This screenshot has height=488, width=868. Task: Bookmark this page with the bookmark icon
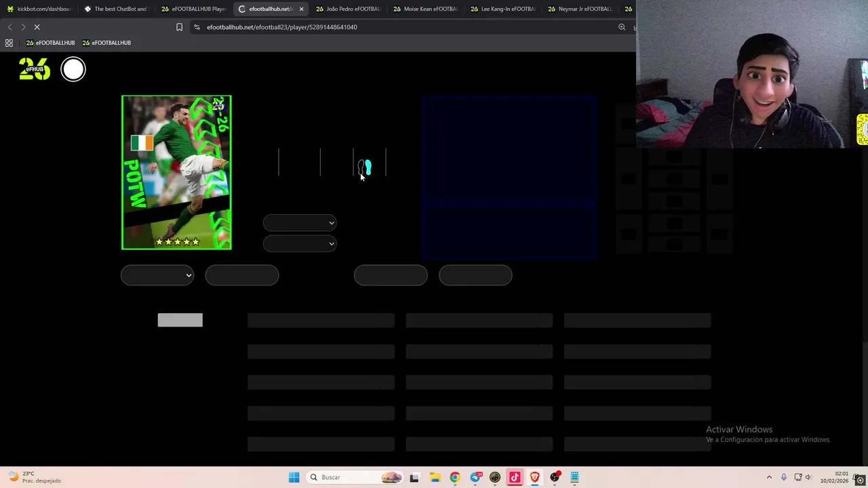pos(179,27)
